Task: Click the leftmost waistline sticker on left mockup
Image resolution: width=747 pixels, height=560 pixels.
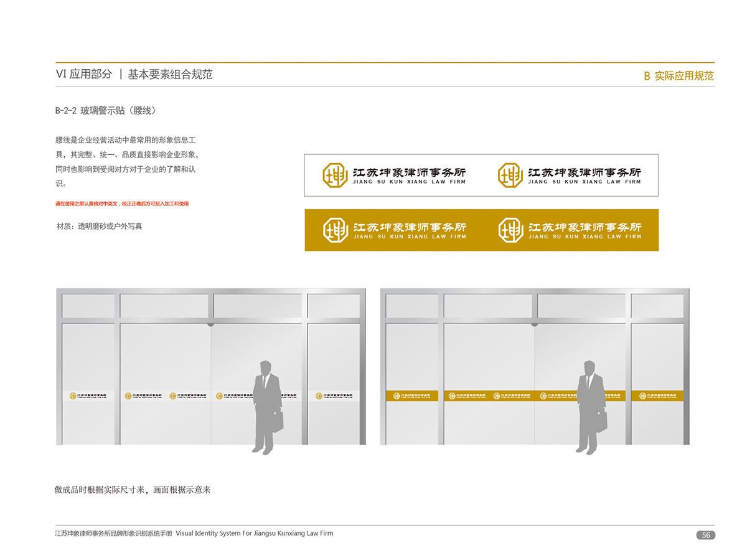Action: click(88, 396)
